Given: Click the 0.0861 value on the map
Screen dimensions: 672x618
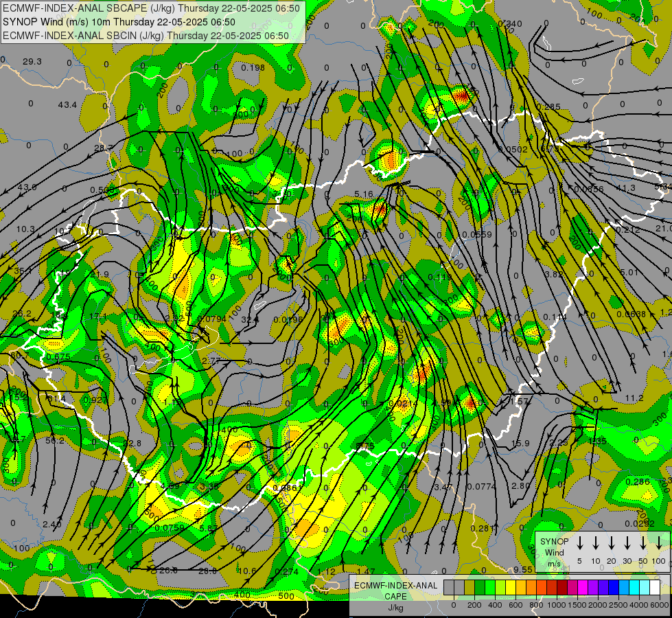Looking at the screenshot, I should tap(287, 488).
